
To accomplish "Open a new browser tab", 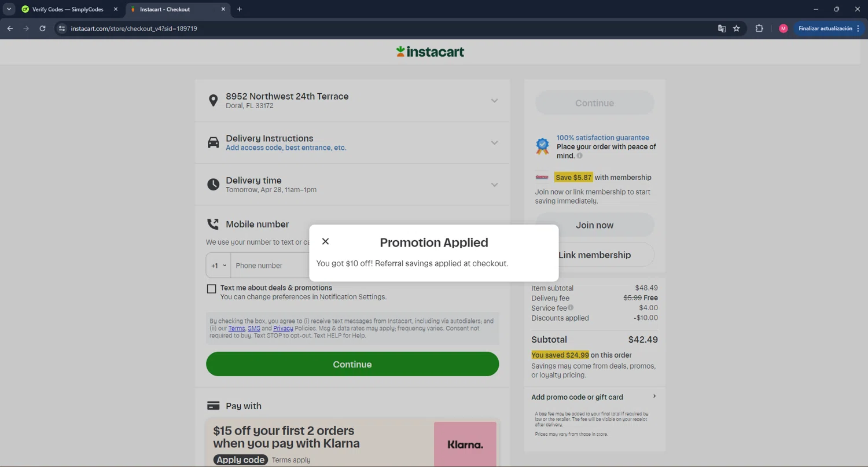I will point(240,9).
